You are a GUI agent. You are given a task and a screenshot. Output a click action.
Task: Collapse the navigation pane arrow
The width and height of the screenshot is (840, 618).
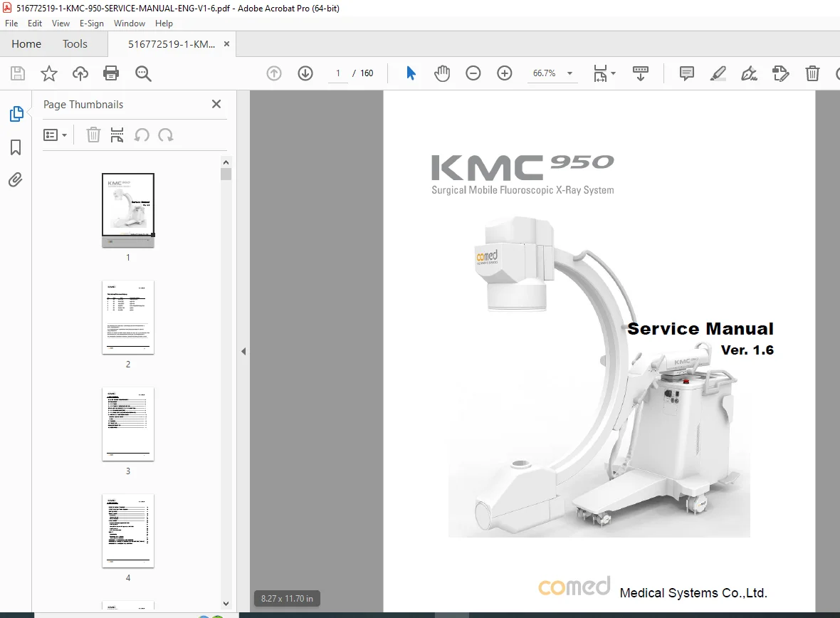click(x=243, y=352)
